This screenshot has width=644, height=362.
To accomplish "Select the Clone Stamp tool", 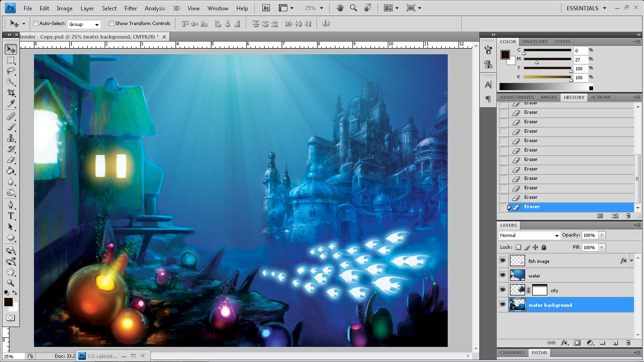I will coord(11,138).
